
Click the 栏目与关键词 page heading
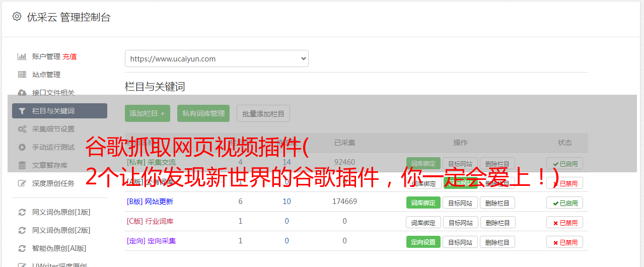155,87
